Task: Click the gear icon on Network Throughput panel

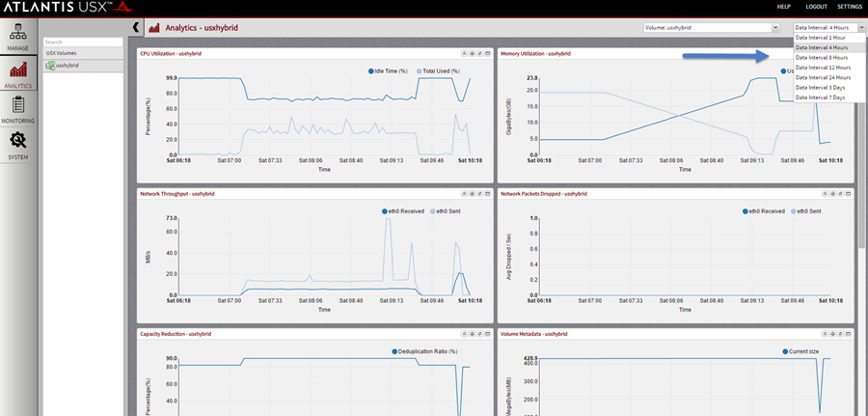Action: (x=472, y=194)
